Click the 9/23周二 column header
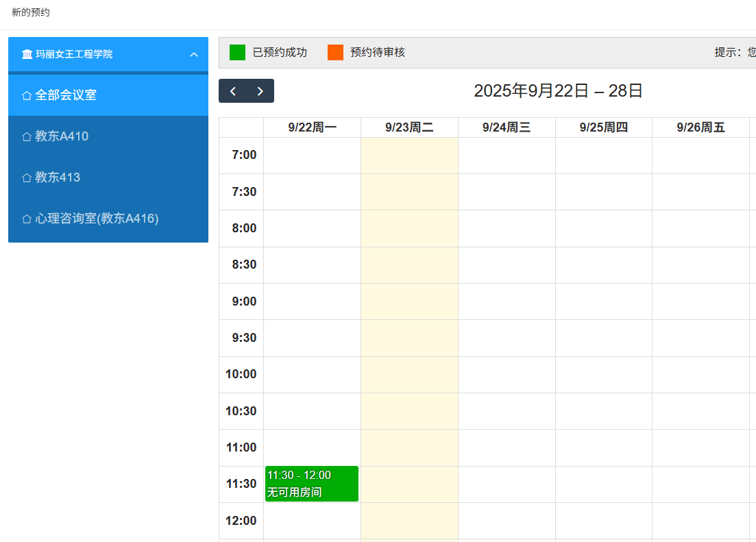The image size is (756, 542). pos(409,127)
